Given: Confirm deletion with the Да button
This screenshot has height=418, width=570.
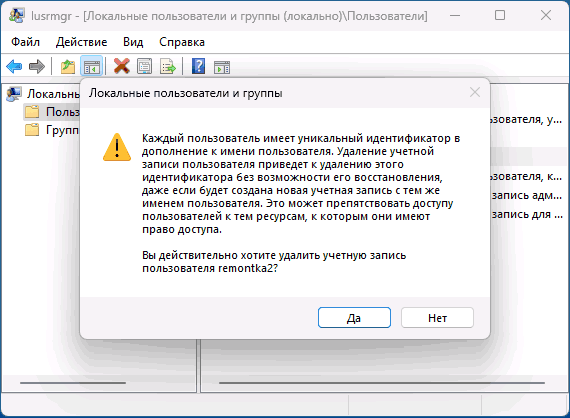Looking at the screenshot, I should coord(354,318).
